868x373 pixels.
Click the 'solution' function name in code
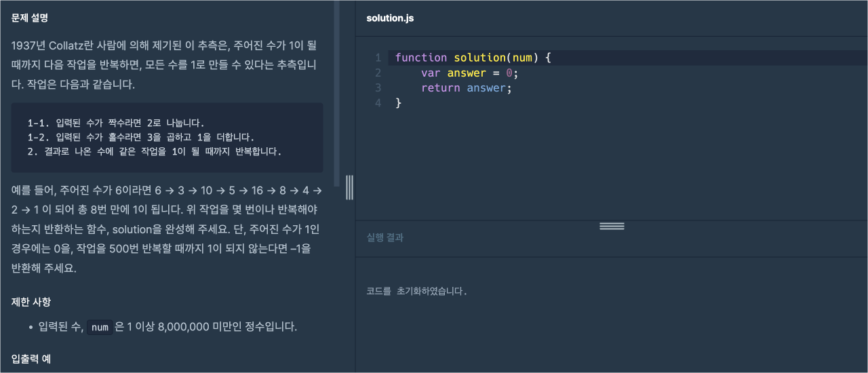click(x=480, y=58)
